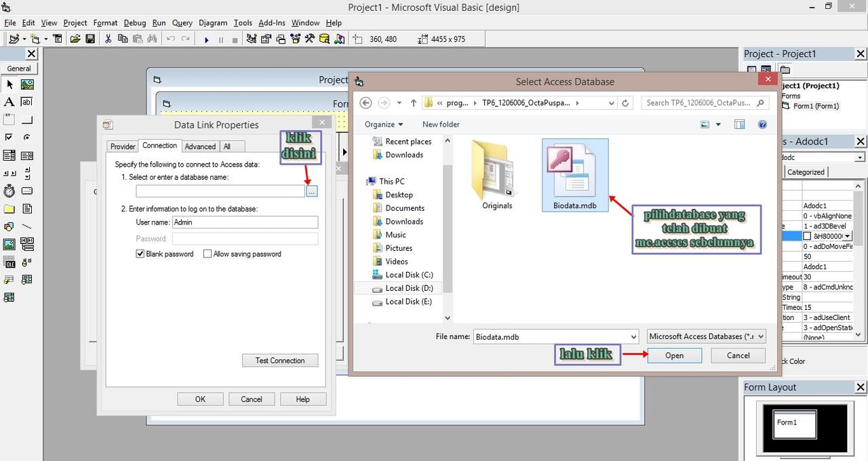Click the Open button
This screenshot has width=868, height=461.
click(x=674, y=355)
